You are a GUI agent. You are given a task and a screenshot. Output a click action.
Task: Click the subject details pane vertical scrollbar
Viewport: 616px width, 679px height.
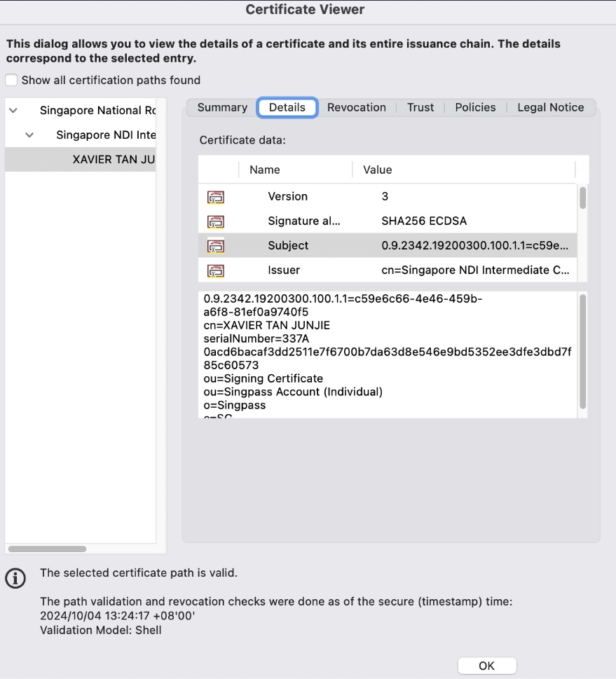tap(582, 350)
